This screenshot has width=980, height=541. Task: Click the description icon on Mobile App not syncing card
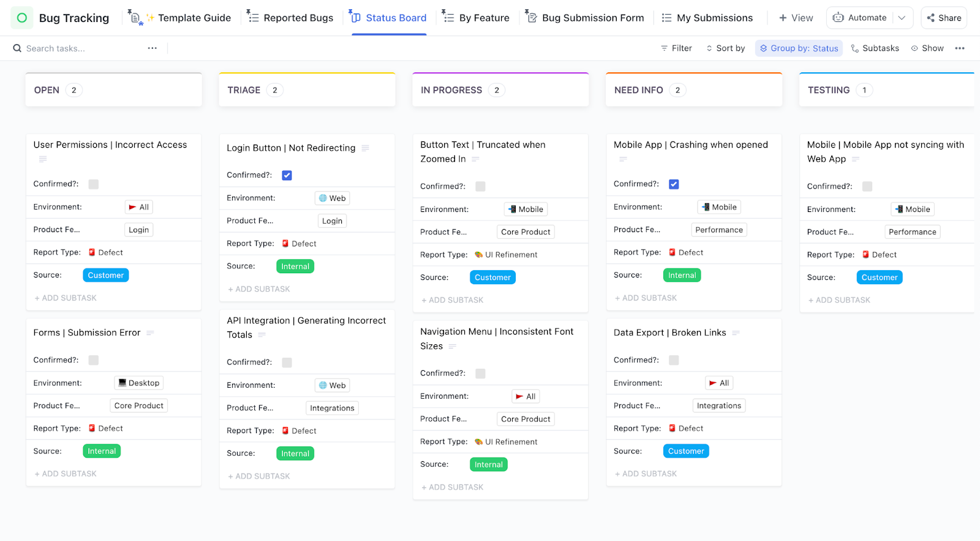(856, 159)
